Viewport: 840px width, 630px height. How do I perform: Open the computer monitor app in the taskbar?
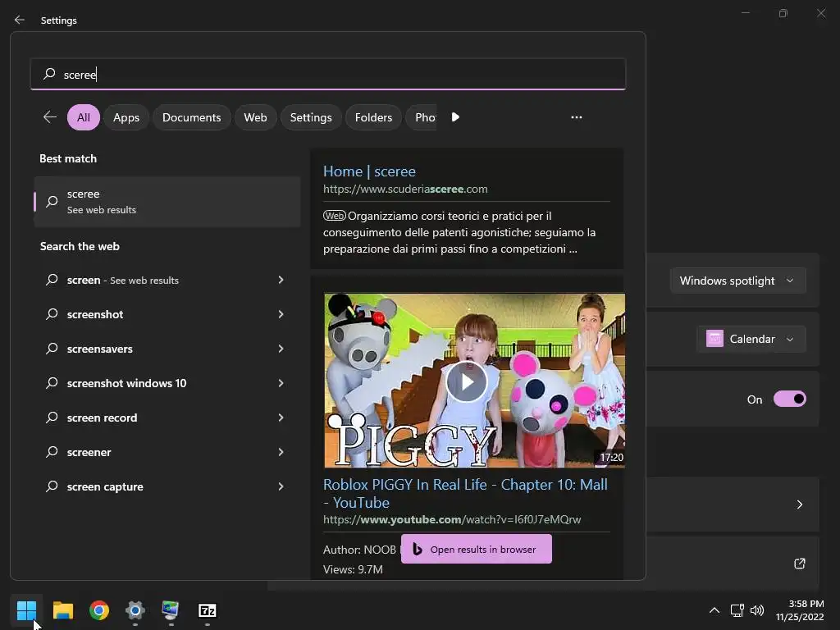pyautogui.click(x=171, y=610)
